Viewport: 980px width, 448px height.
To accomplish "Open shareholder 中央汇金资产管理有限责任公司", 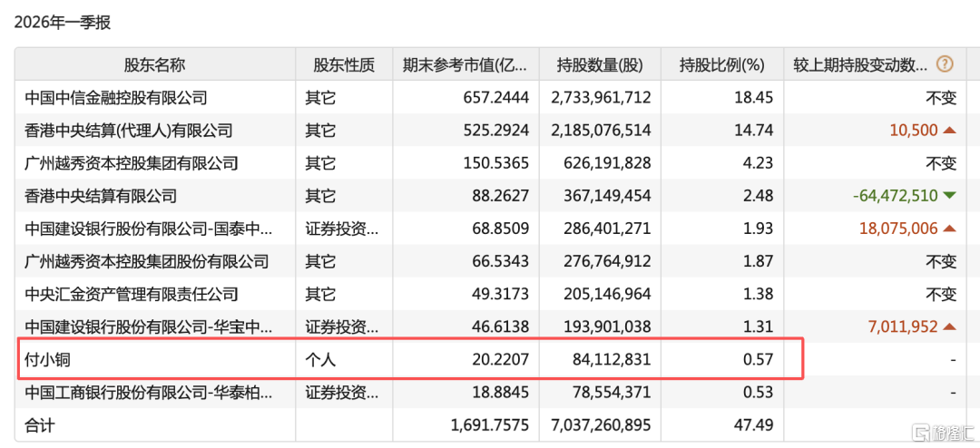I will (x=132, y=294).
